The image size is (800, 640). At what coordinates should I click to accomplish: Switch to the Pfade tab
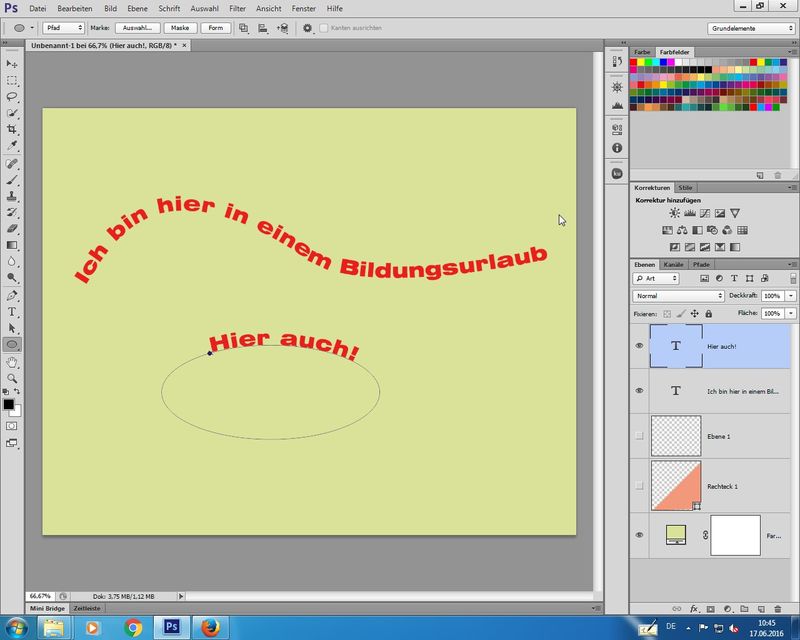click(x=701, y=264)
